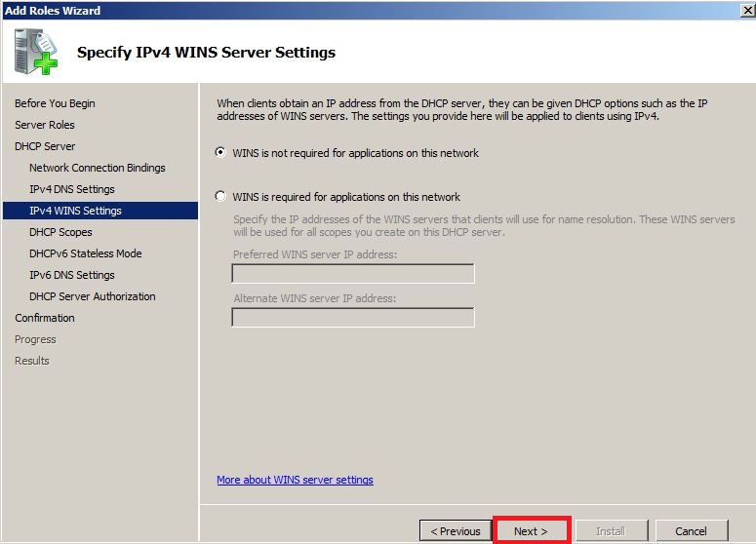
Task: Switch to IPv4 DNS Settings step
Action: pyautogui.click(x=72, y=189)
